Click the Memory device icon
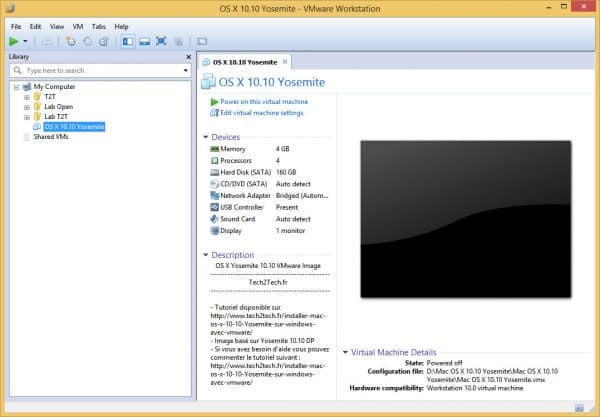The image size is (600, 417). [x=215, y=149]
